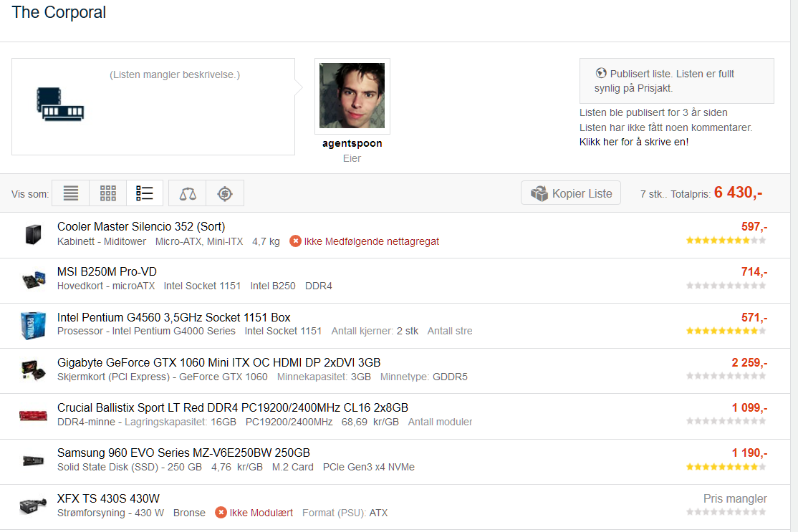Click the red X before Ikke Medfølgende nettagregat
Viewport: 798px width, 532px height.
coord(295,241)
